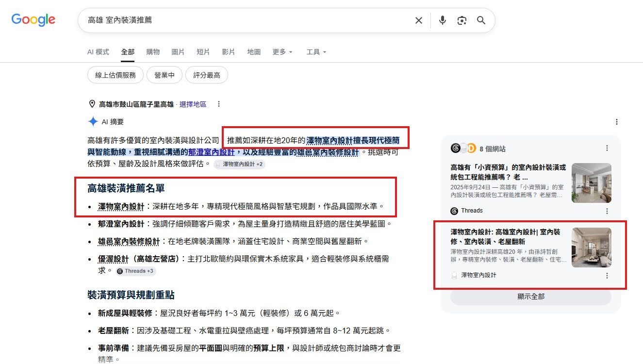Open three-dot menu for 澤物室內設計 source card
Screen dimensions: 643x364
(607, 276)
